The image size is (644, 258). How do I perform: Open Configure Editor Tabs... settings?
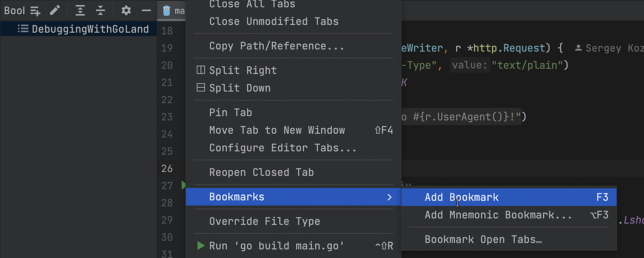click(283, 148)
